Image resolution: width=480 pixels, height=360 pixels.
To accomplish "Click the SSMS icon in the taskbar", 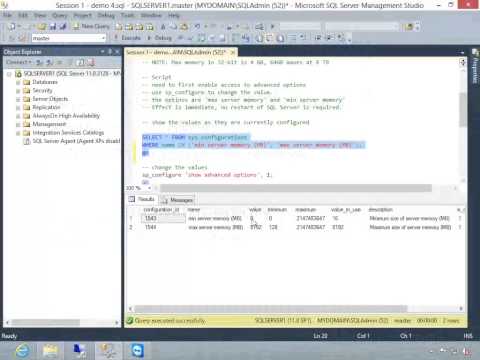I will tap(108, 351).
